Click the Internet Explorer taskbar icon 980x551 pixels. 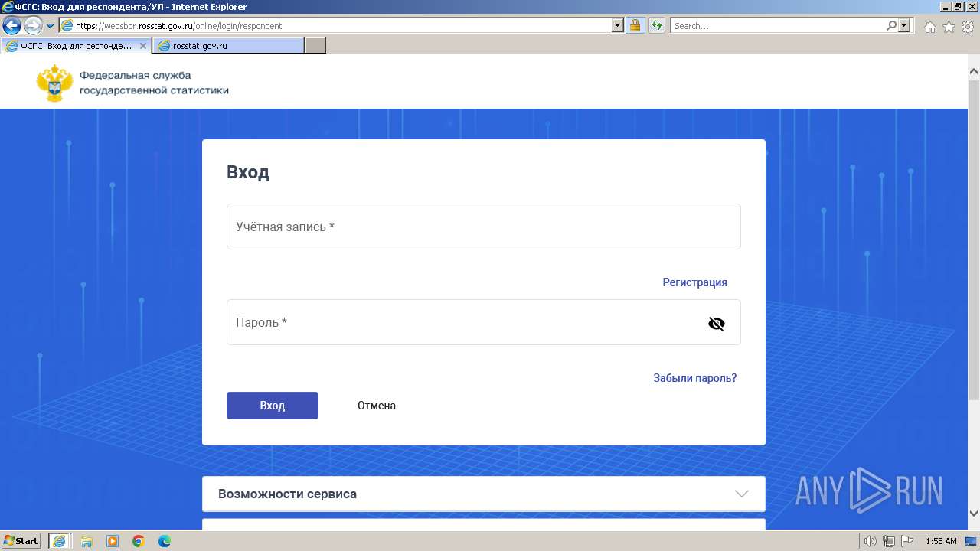60,541
